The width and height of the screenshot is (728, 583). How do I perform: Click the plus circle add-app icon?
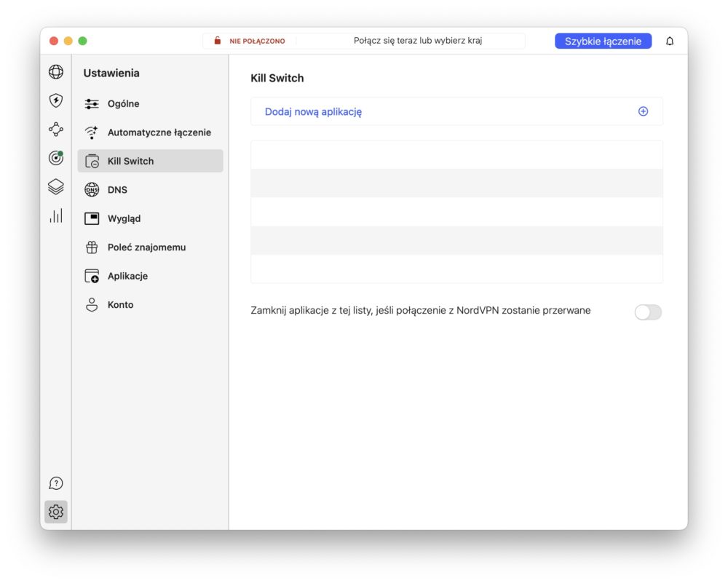pyautogui.click(x=643, y=111)
